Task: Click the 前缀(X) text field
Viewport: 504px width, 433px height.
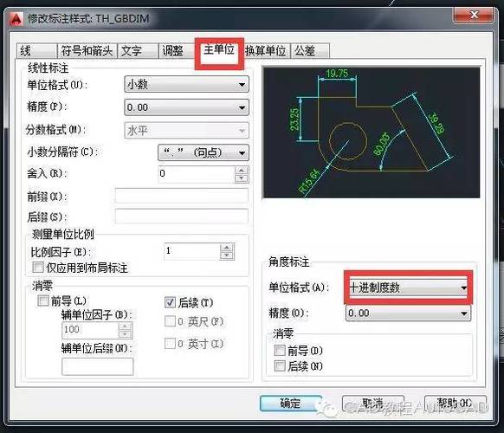Action: pos(182,196)
